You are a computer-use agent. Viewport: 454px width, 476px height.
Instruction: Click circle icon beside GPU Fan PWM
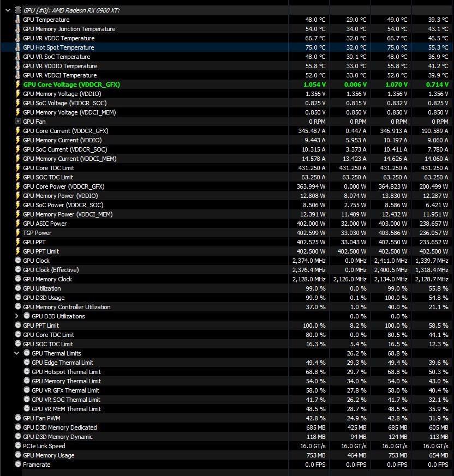[18, 418]
